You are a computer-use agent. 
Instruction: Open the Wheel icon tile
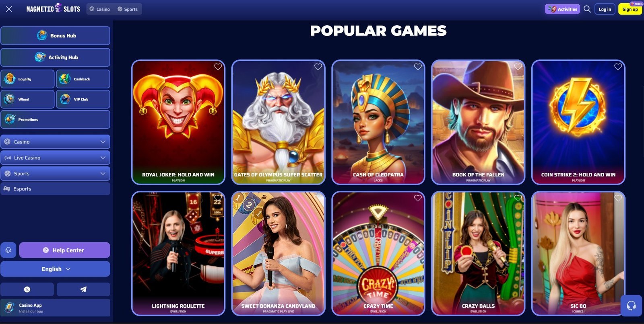coord(27,99)
